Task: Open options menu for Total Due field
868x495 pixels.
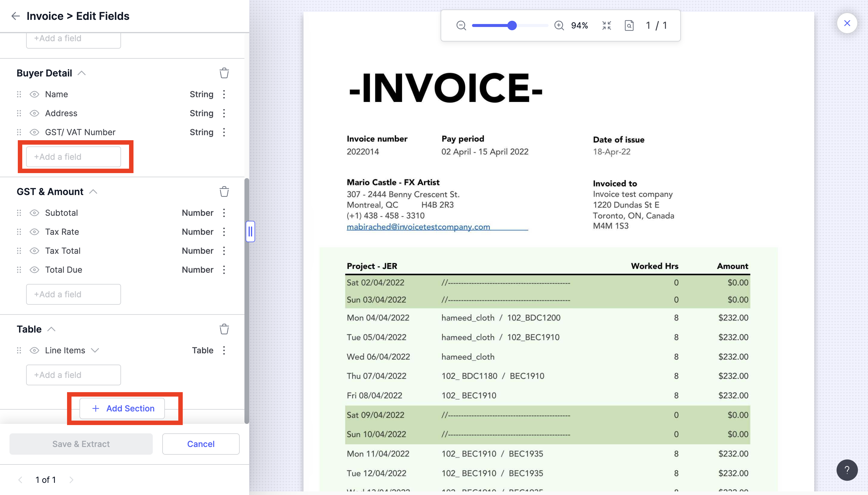Action: 224,270
